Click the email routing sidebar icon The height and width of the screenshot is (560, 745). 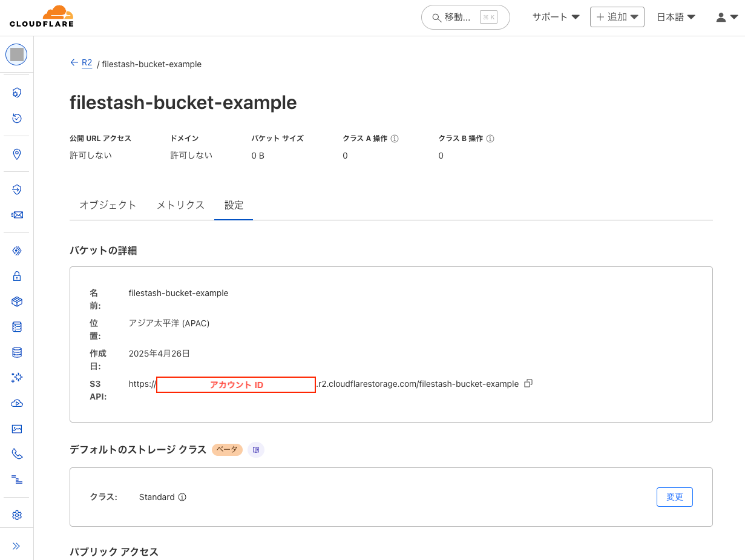tap(16, 214)
